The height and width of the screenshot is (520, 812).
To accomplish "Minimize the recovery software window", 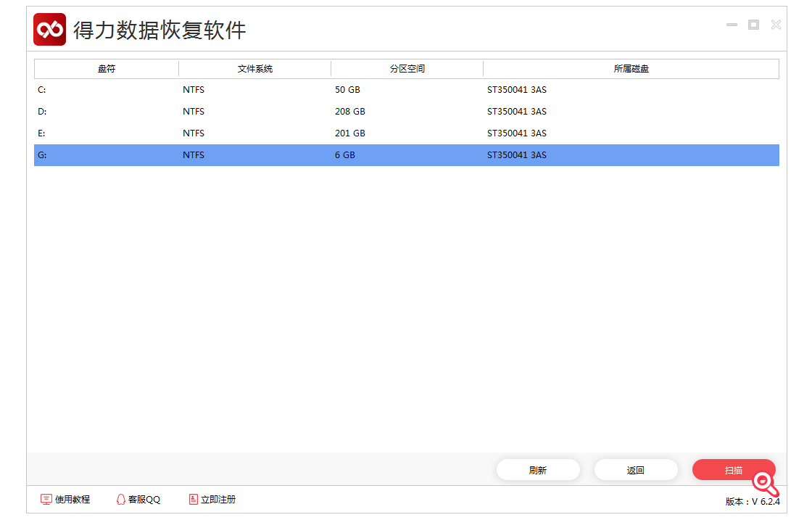I will point(732,25).
